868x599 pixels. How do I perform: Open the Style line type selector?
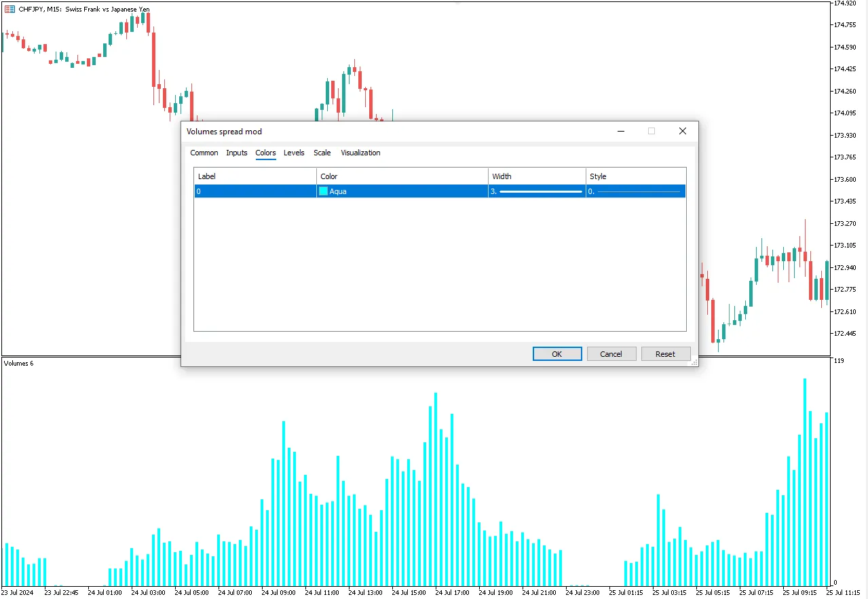click(x=635, y=191)
